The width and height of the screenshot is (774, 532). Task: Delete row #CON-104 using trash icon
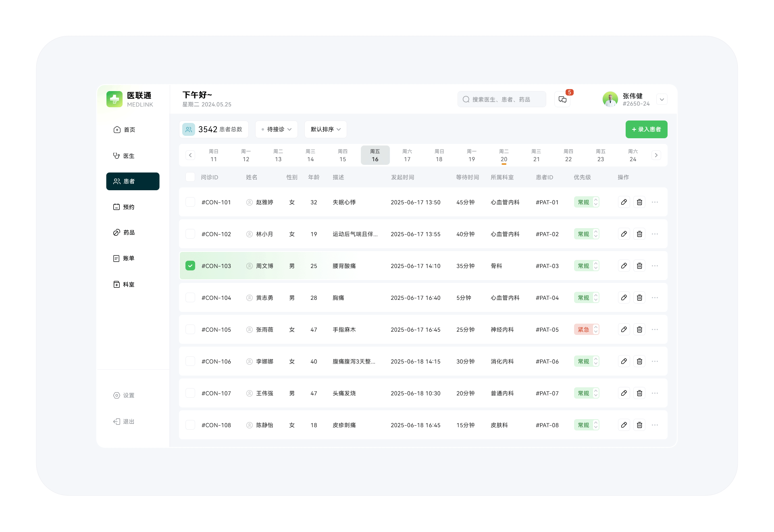[639, 297]
